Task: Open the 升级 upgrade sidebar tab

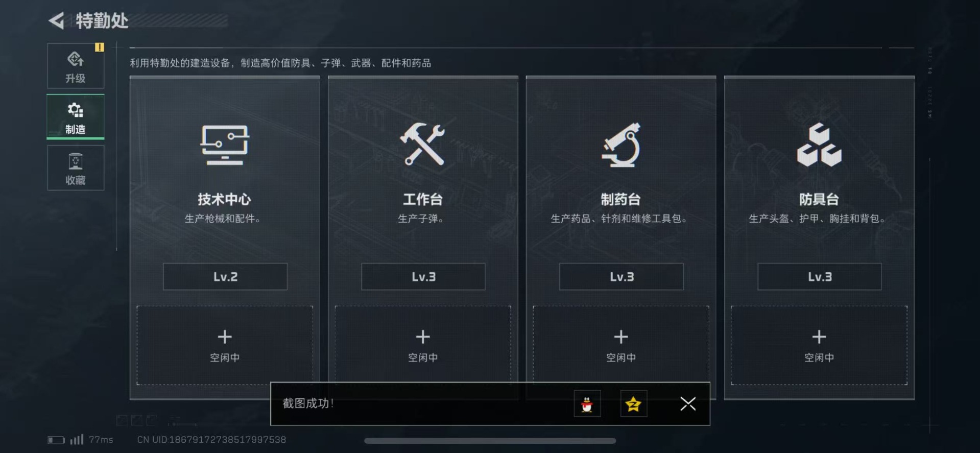Action: 76,66
